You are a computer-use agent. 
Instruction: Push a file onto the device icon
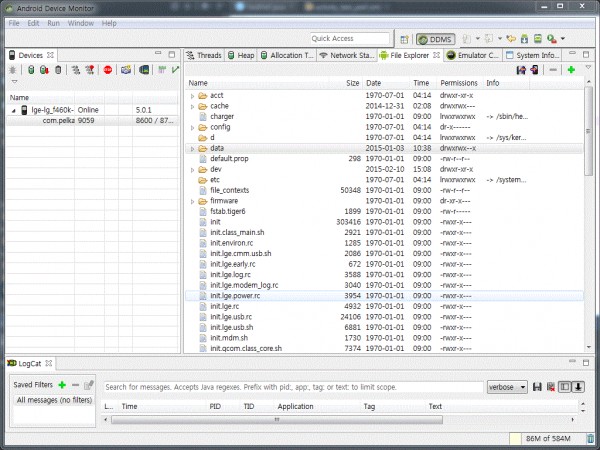click(x=535, y=70)
